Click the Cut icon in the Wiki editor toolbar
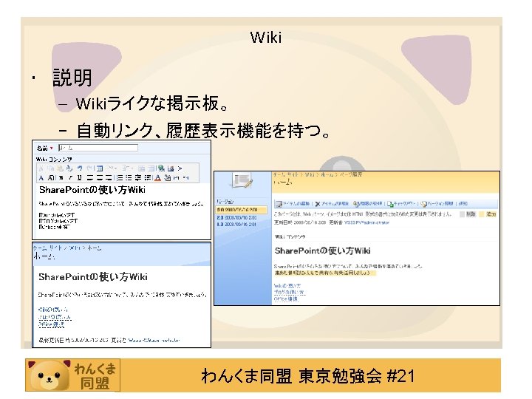The image size is (532, 399). coord(41,168)
